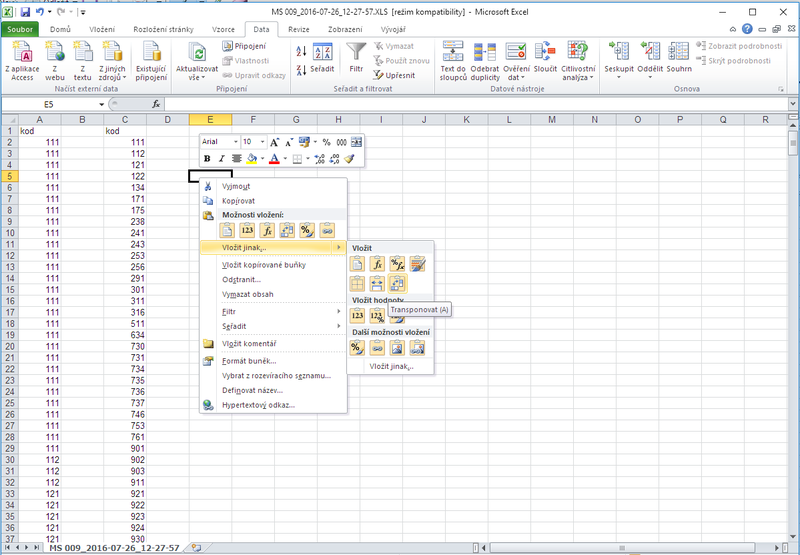Click Text do sloupců icon

tap(453, 61)
